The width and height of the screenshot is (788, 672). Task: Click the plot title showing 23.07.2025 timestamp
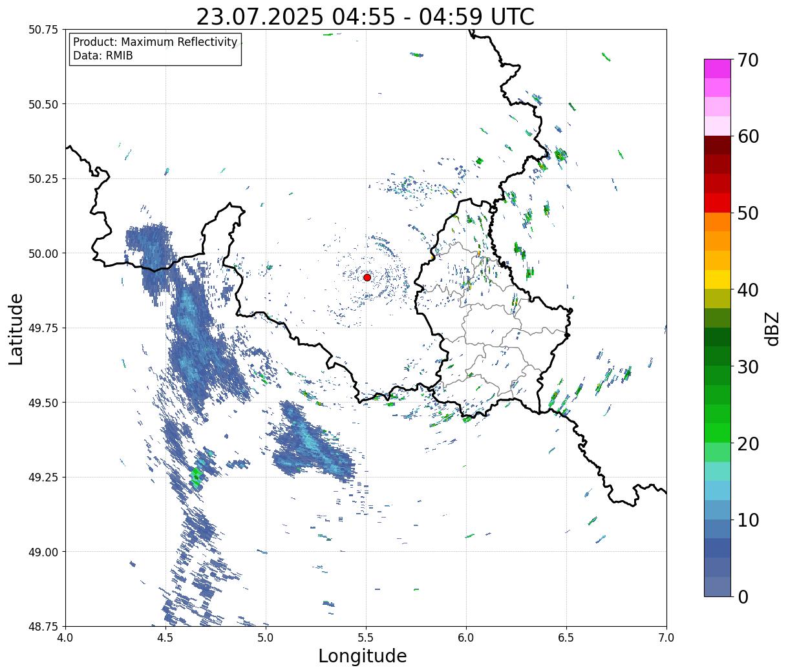point(365,17)
